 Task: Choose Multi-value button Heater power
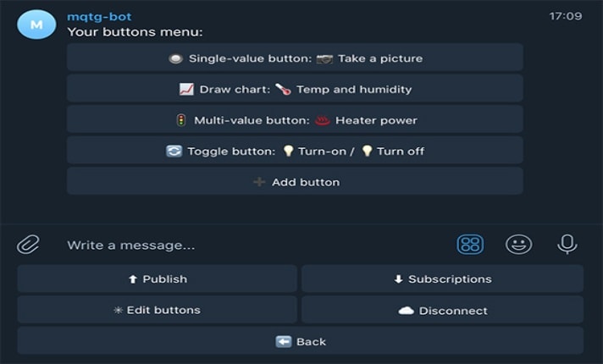[x=295, y=119]
